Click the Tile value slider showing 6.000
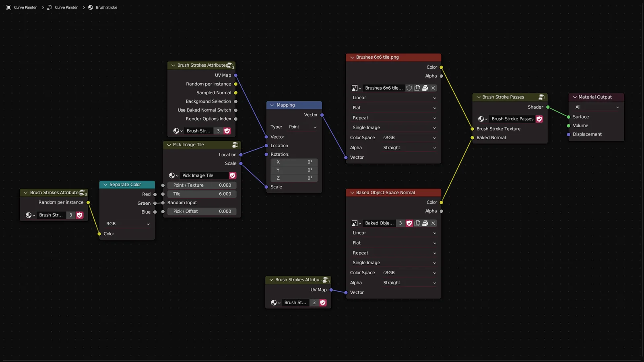 [x=201, y=194]
